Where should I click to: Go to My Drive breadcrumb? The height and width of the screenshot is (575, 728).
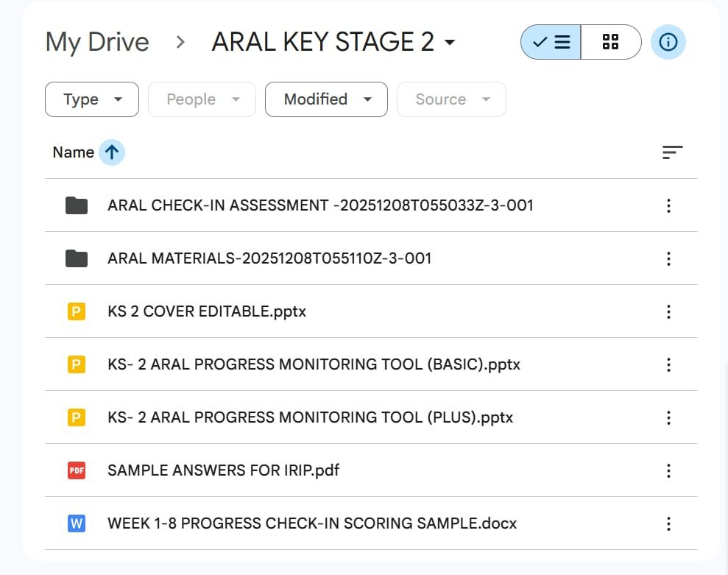pyautogui.click(x=97, y=42)
